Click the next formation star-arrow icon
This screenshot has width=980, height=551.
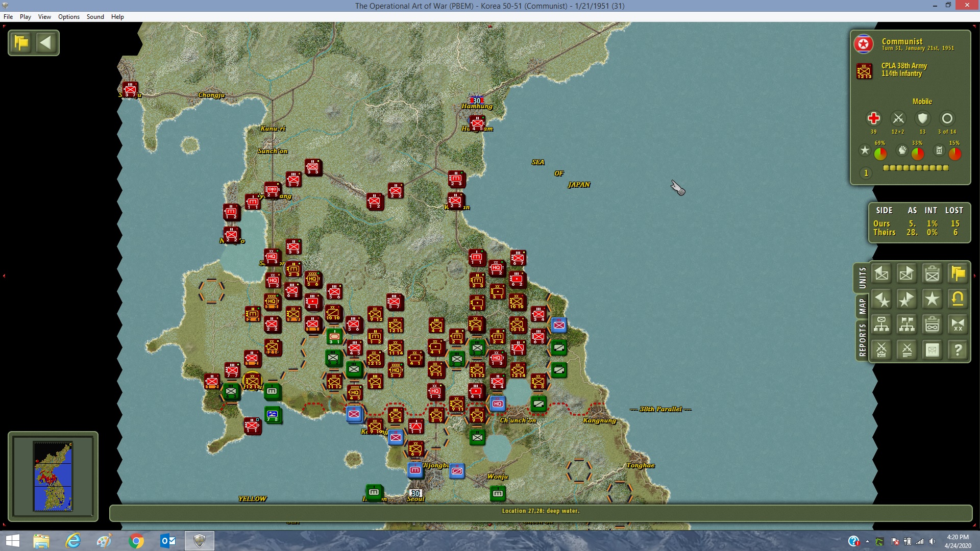[x=907, y=299]
